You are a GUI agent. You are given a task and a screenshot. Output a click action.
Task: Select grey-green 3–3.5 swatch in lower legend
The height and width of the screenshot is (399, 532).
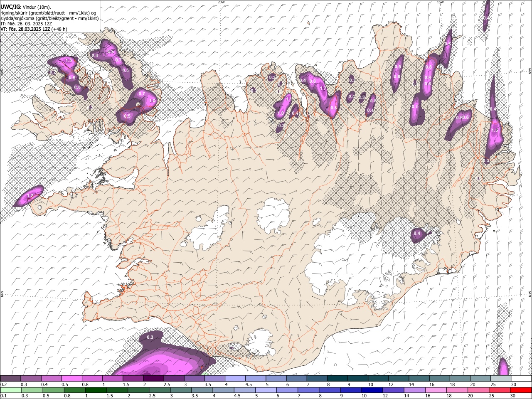click(181, 390)
